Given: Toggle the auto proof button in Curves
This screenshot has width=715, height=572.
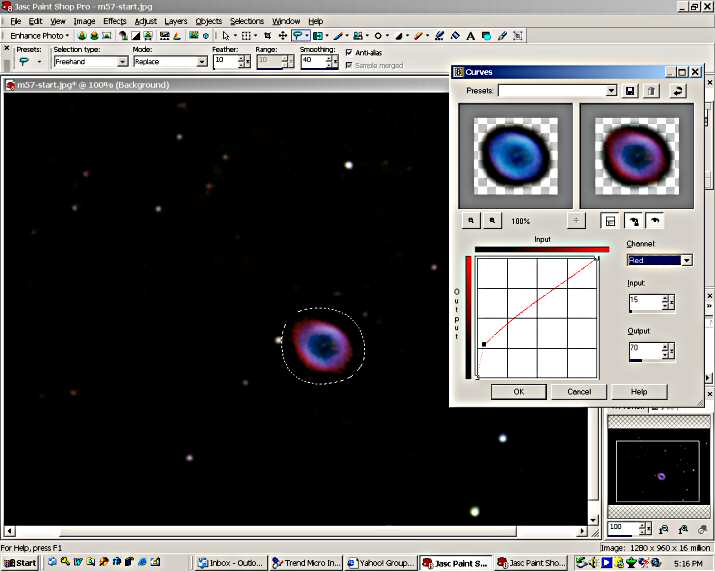Looking at the screenshot, I should pyautogui.click(x=634, y=220).
